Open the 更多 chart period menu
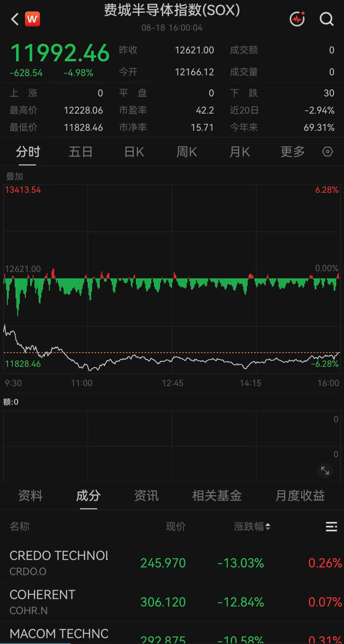Screen dimensions: 344x644 [x=293, y=152]
